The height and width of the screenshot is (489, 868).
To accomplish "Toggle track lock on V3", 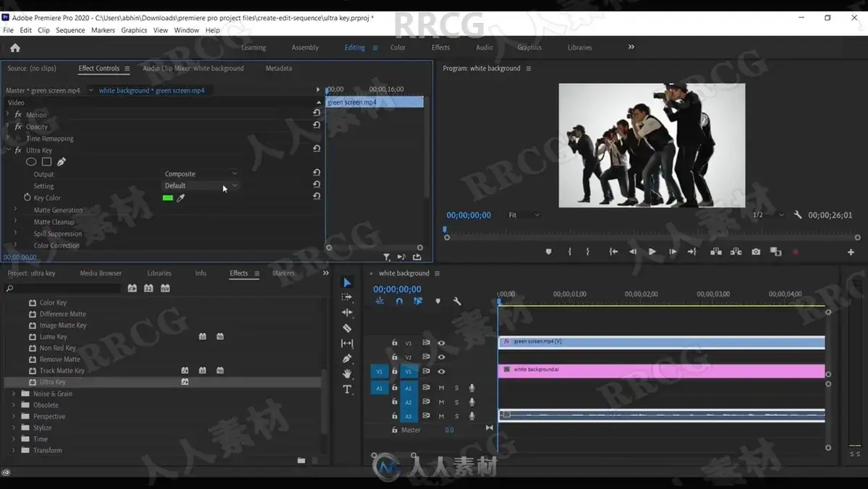I will (394, 343).
